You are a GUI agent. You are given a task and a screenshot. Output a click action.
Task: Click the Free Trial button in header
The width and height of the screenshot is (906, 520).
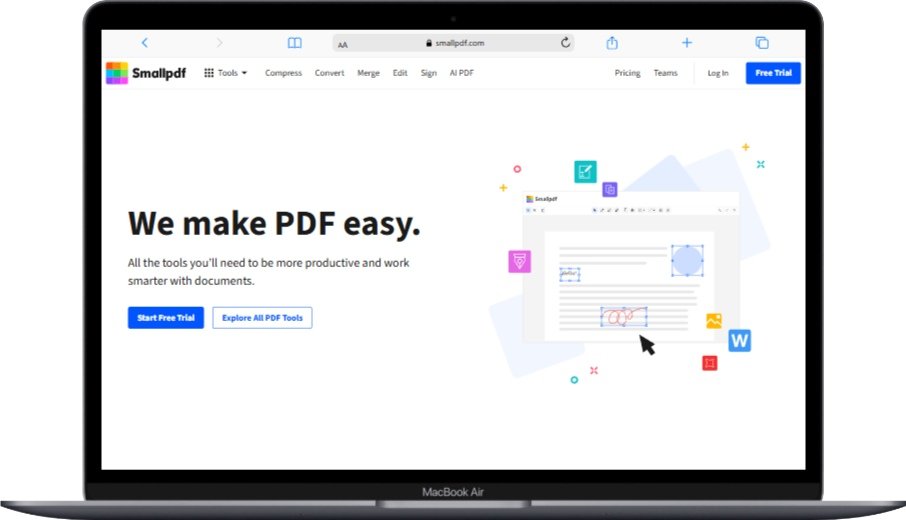(773, 73)
